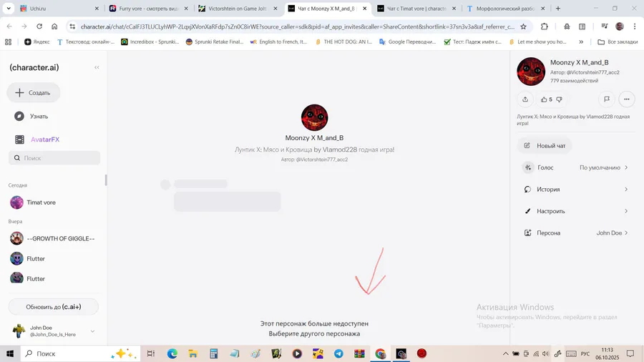Collapse the character.ai sidebar
The image size is (644, 362).
(x=97, y=67)
